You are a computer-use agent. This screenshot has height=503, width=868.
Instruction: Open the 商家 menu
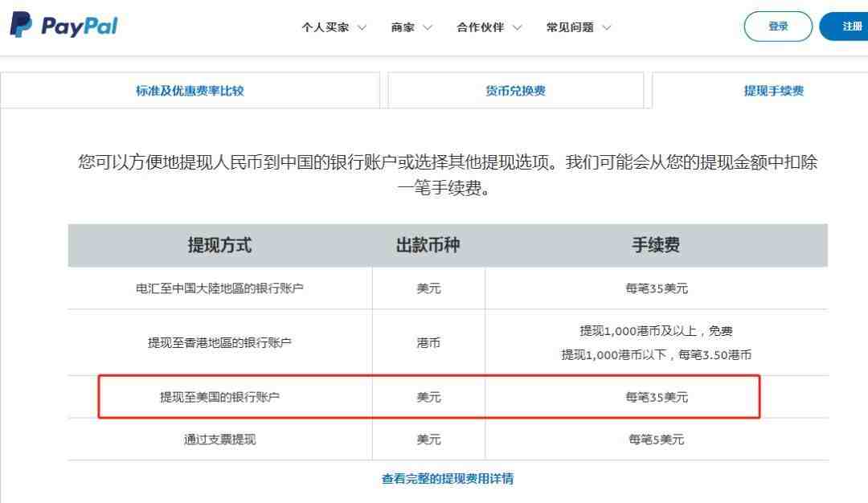pyautogui.click(x=403, y=27)
